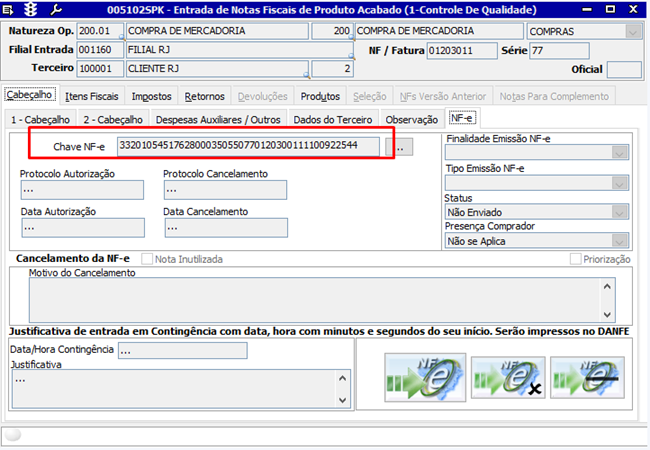Click Natureza Op. code field 200.01
The image size is (650, 450).
click(100, 31)
